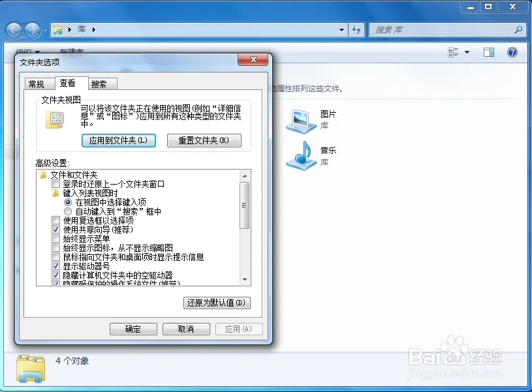This screenshot has width=532, height=392.
Task: Minimize the Explorer window
Action: coord(470,7)
